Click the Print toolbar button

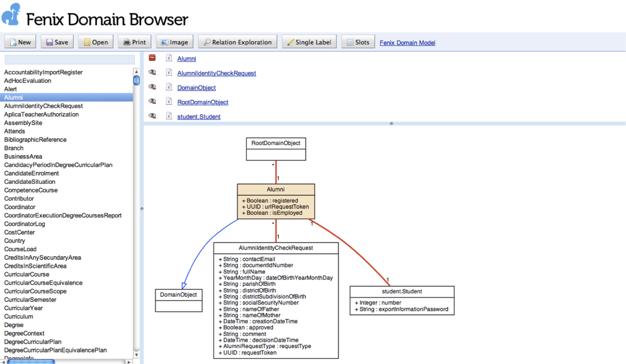point(134,42)
